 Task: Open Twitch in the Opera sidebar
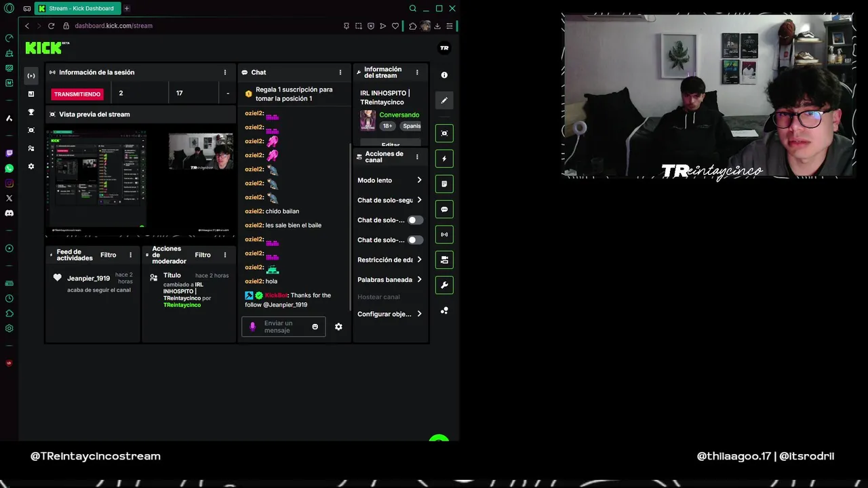[x=9, y=153]
